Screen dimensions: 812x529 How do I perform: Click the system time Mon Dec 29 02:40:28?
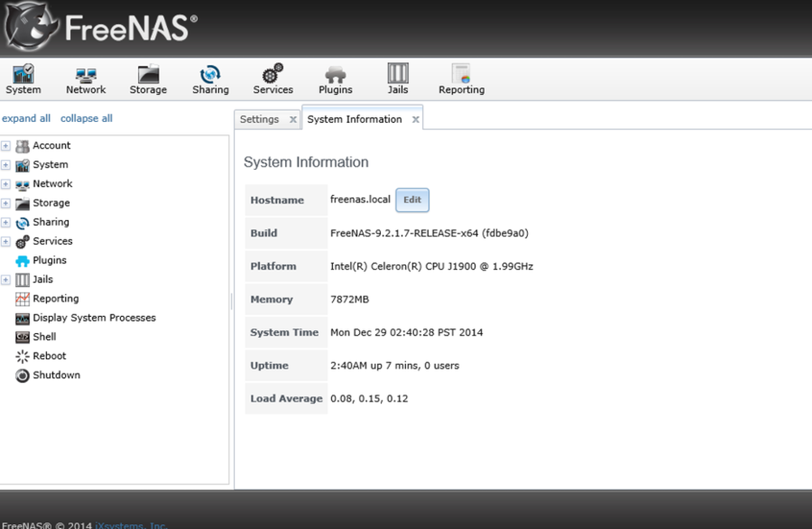point(407,332)
